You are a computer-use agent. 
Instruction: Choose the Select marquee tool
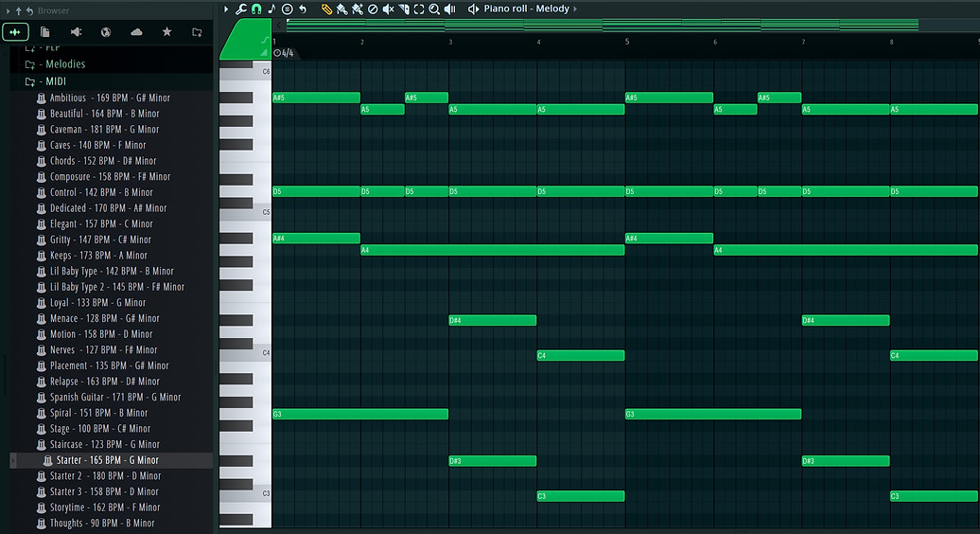(x=419, y=9)
